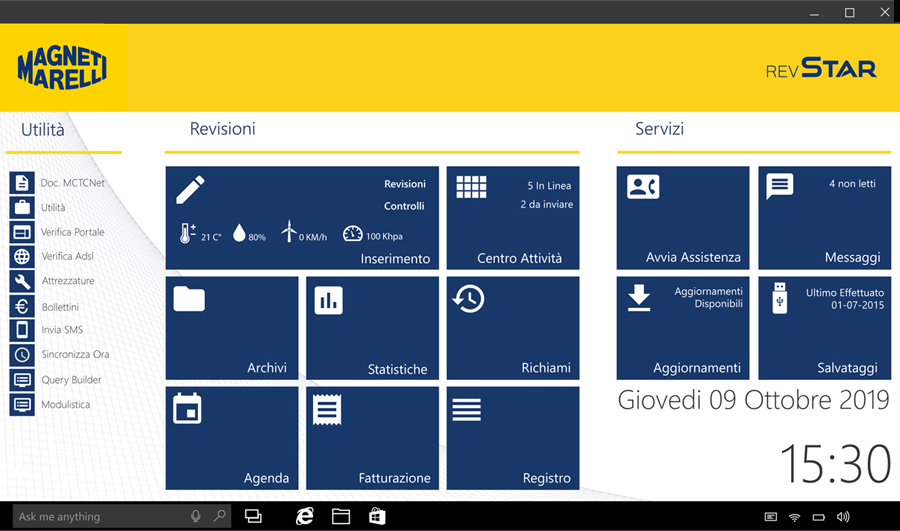Click the Sincronizza Ora clock icon
Screen dimensions: 900x531
tap(22, 355)
